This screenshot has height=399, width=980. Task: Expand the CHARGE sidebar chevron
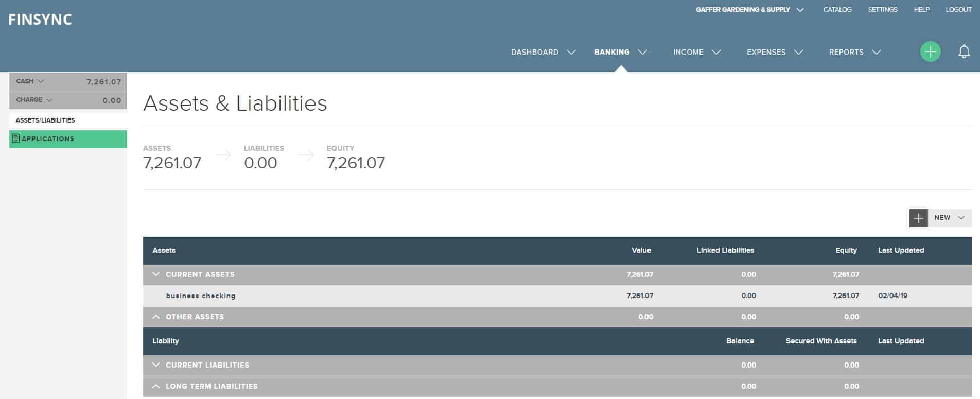[49, 100]
